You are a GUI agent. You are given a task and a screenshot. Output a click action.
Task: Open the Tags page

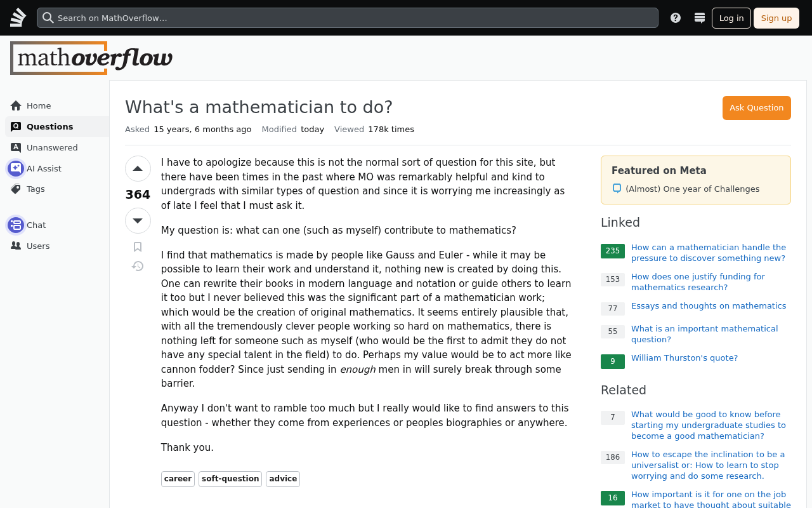pos(36,189)
